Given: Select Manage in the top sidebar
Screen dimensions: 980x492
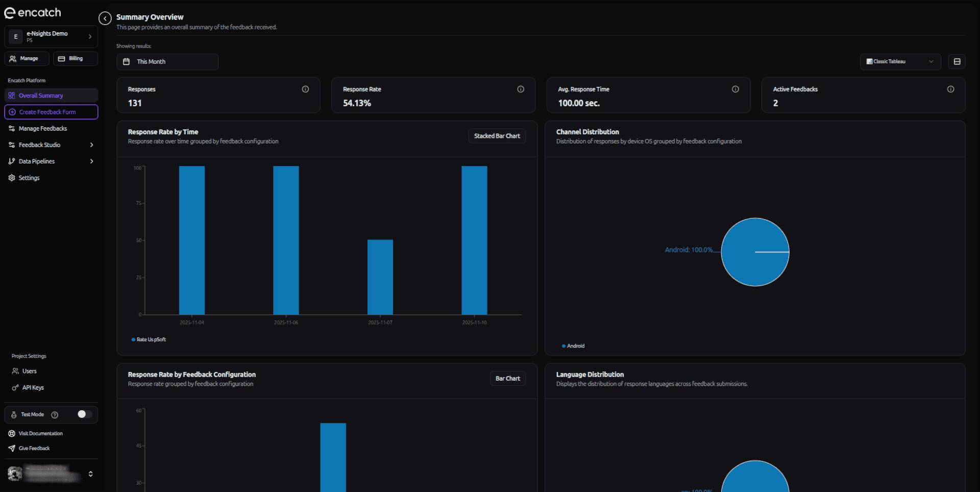Looking at the screenshot, I should click(27, 58).
